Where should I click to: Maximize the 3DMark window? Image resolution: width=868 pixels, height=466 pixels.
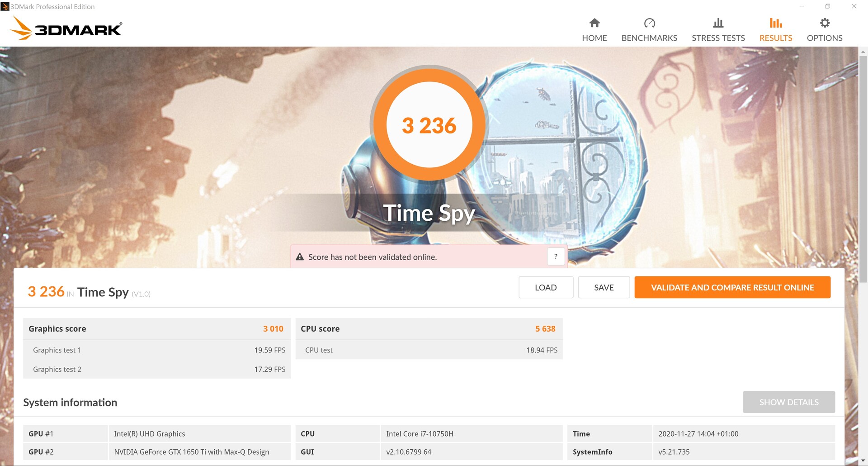point(828,6)
